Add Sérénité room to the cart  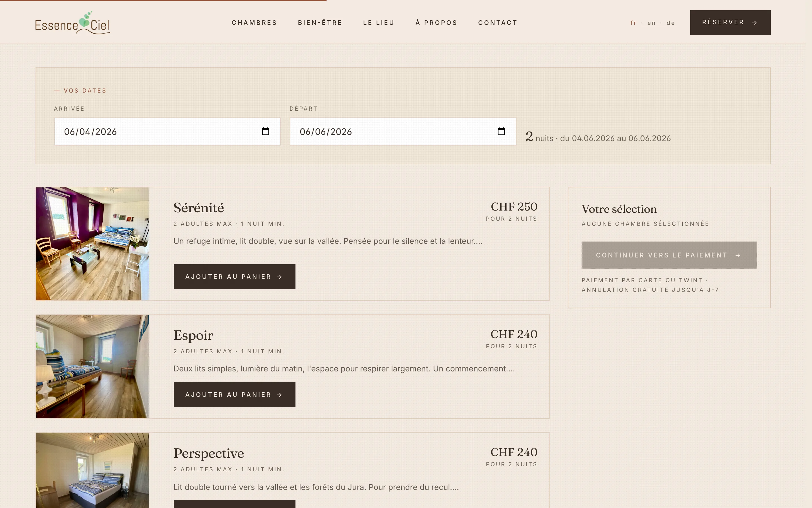(234, 277)
